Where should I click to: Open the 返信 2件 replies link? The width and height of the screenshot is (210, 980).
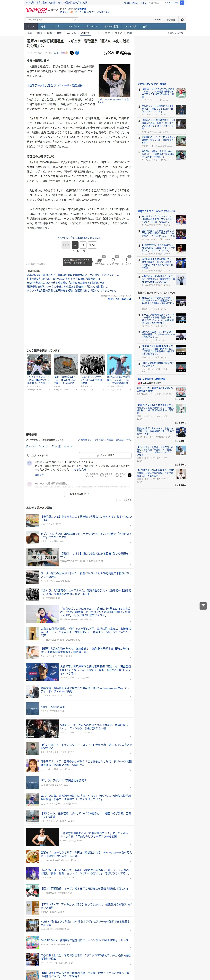pos(39,475)
